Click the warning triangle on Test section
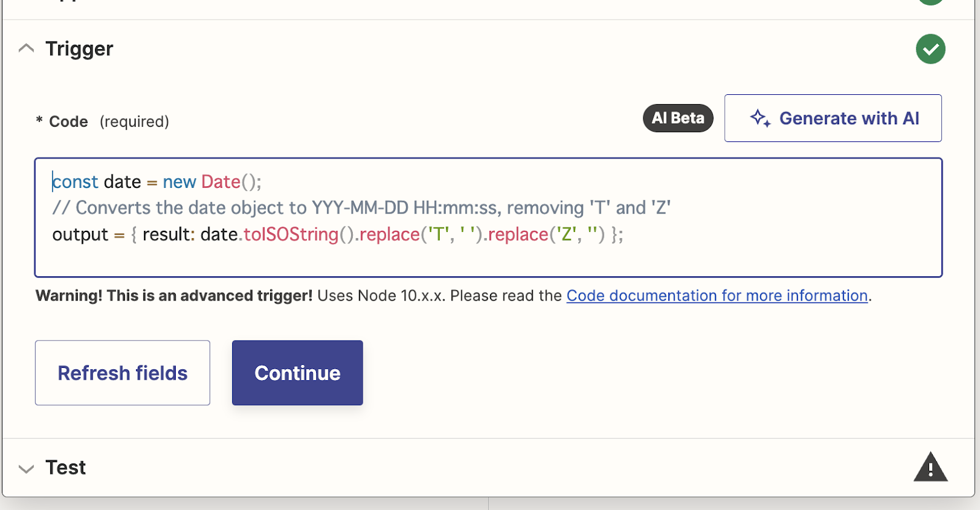980x510 pixels. pos(930,468)
